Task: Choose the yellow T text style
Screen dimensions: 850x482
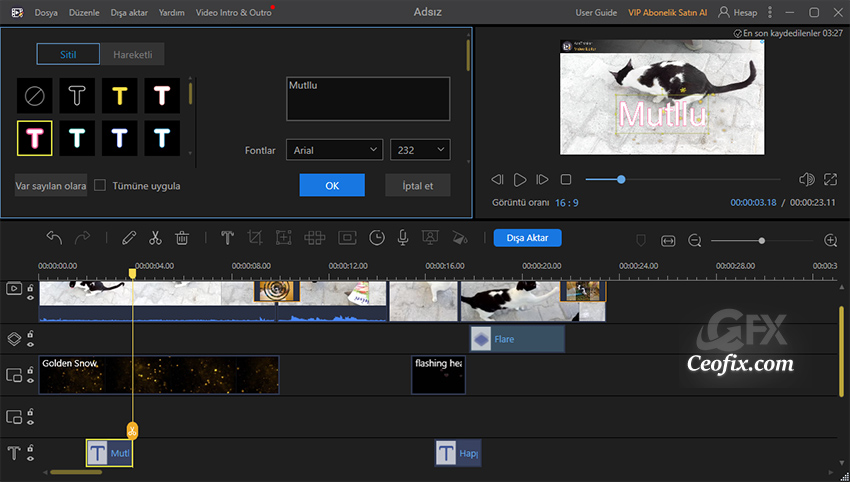Action: click(x=120, y=97)
